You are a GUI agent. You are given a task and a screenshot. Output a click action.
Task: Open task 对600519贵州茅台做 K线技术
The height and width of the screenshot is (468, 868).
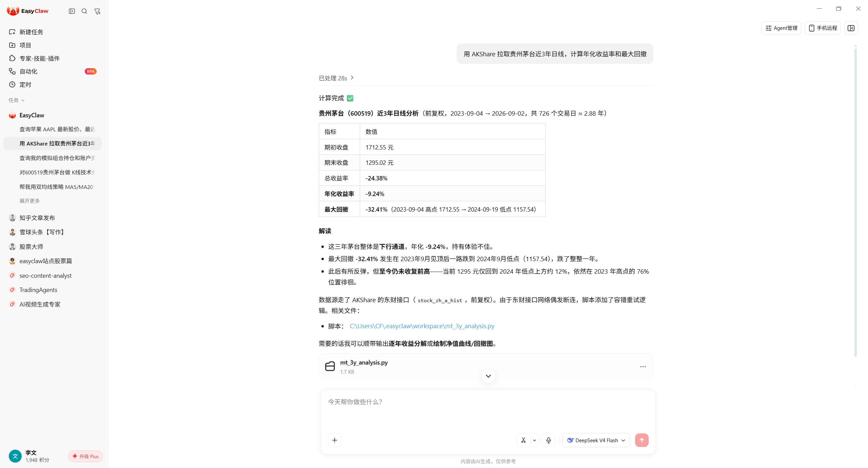(53, 172)
